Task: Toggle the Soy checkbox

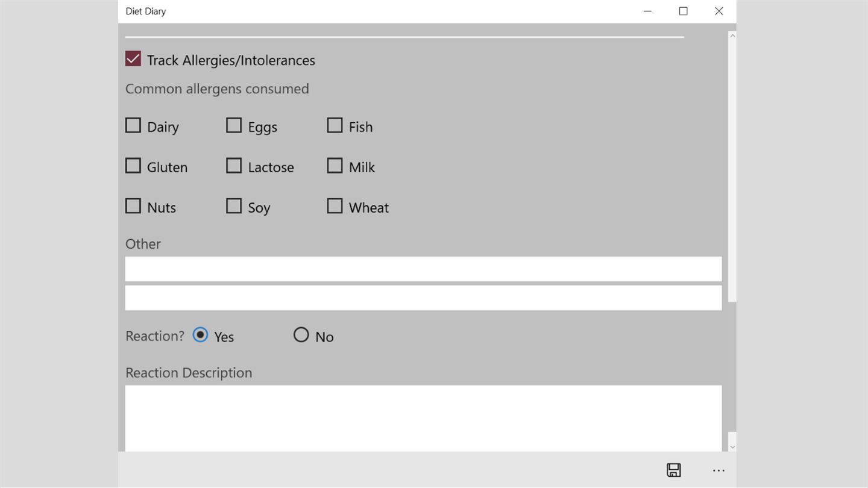Action: 234,206
